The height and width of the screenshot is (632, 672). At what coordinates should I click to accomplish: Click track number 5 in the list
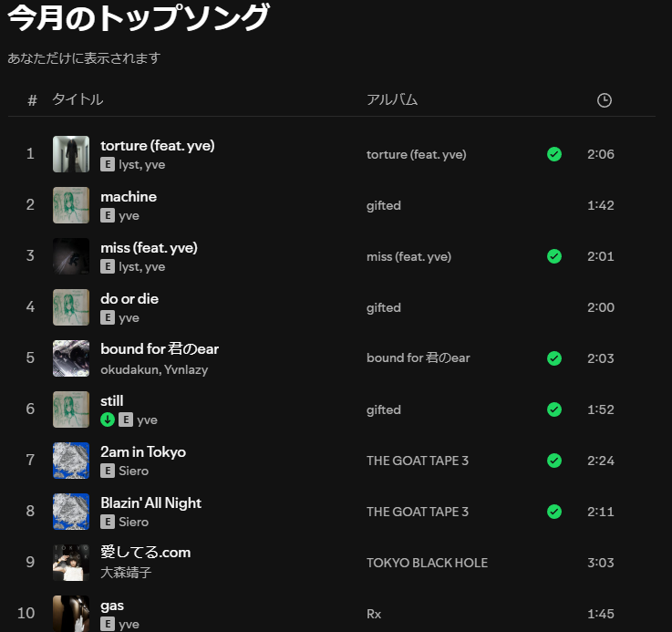click(x=30, y=357)
